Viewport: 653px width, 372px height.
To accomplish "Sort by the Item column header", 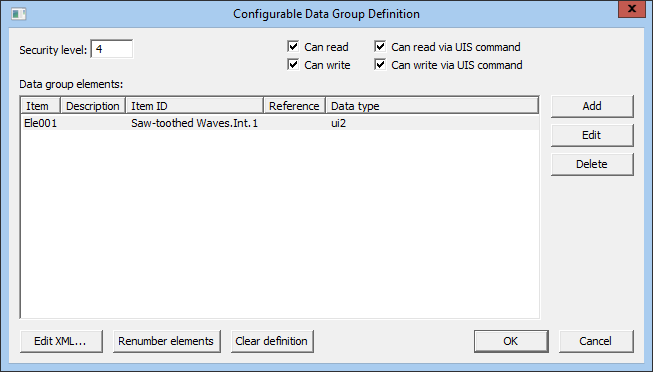I will coord(40,106).
